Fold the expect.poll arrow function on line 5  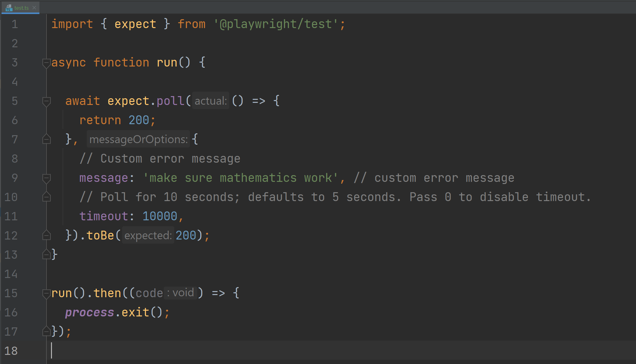tap(46, 101)
